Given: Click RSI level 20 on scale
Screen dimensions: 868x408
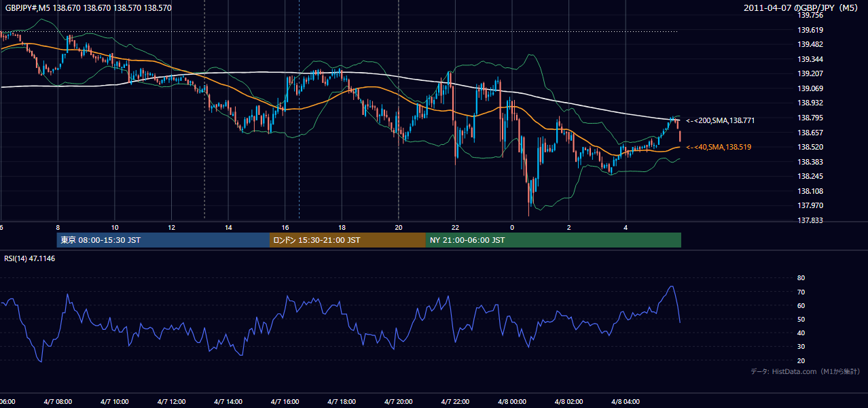Looking at the screenshot, I should [x=801, y=360].
